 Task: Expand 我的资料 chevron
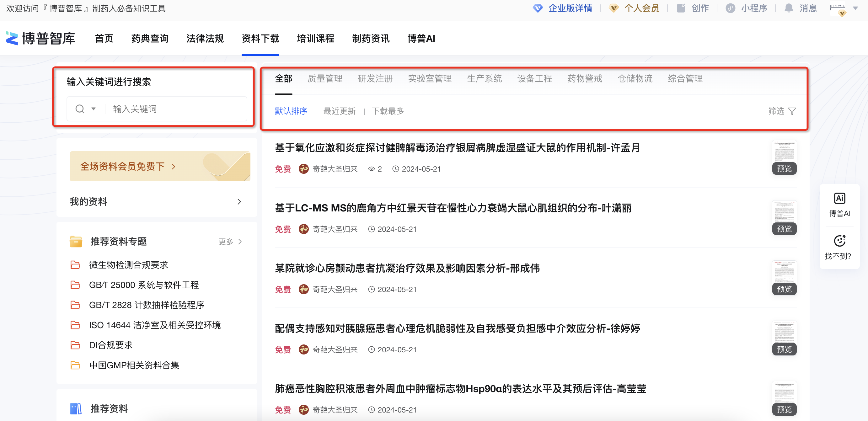(239, 202)
